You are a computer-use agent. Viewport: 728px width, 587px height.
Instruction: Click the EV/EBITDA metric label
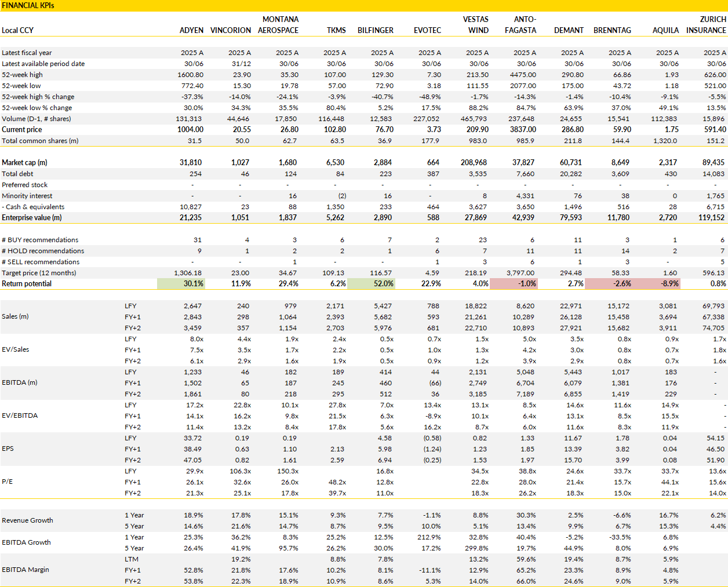[x=20, y=415]
